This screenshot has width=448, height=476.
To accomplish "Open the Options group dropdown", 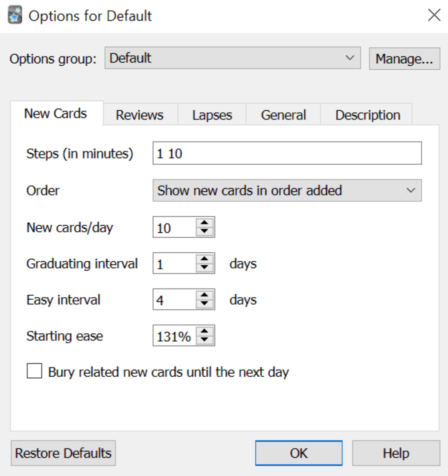I will [232, 58].
